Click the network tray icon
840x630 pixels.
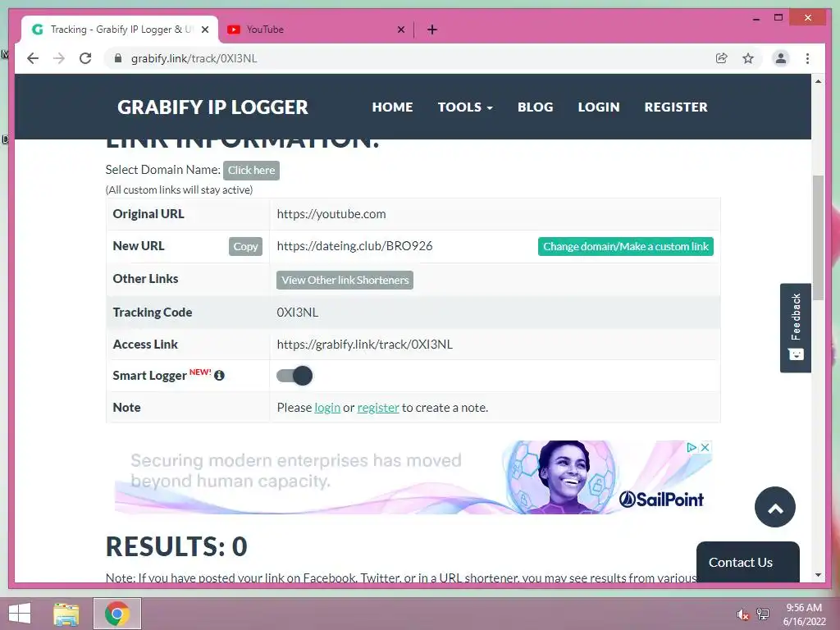click(x=763, y=614)
